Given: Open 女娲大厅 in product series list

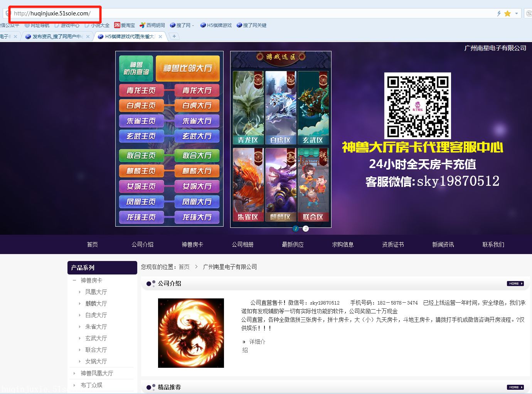Looking at the screenshot, I should coord(96,361).
